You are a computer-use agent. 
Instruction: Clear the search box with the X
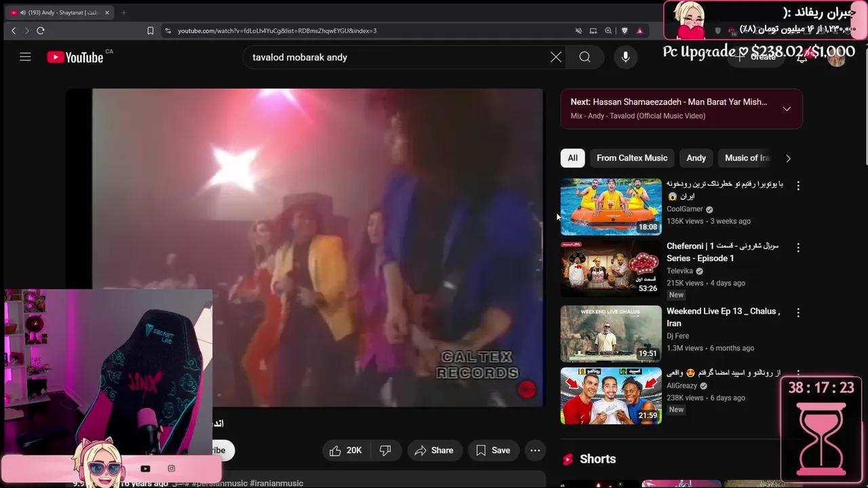point(556,57)
